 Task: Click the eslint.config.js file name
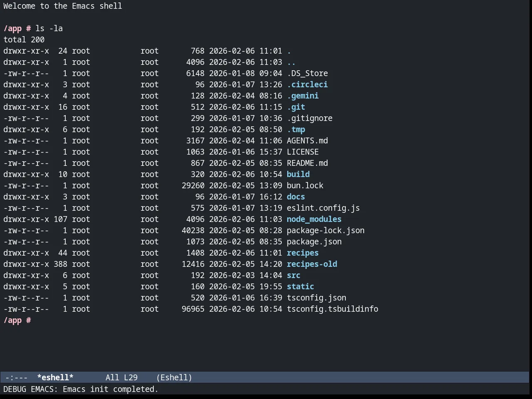coord(323,208)
